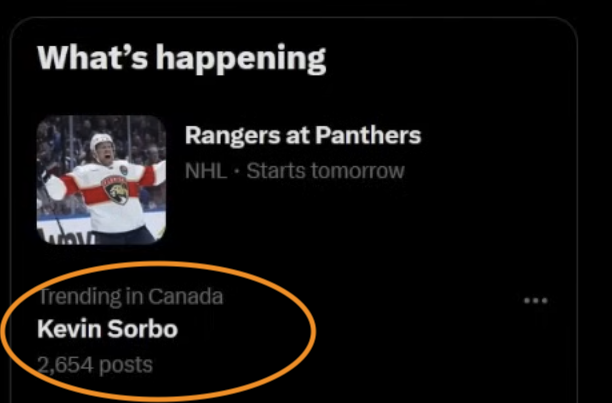Click the name "Sorbo" in the trend

tap(148, 329)
